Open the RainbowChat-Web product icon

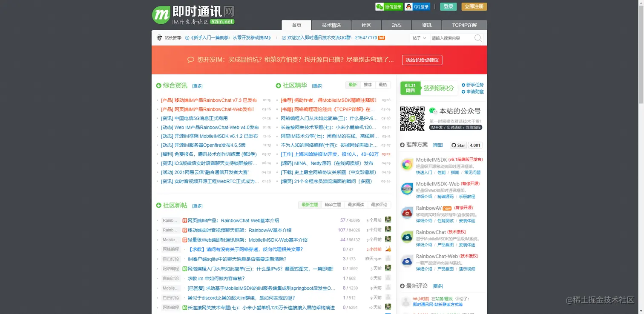(407, 261)
